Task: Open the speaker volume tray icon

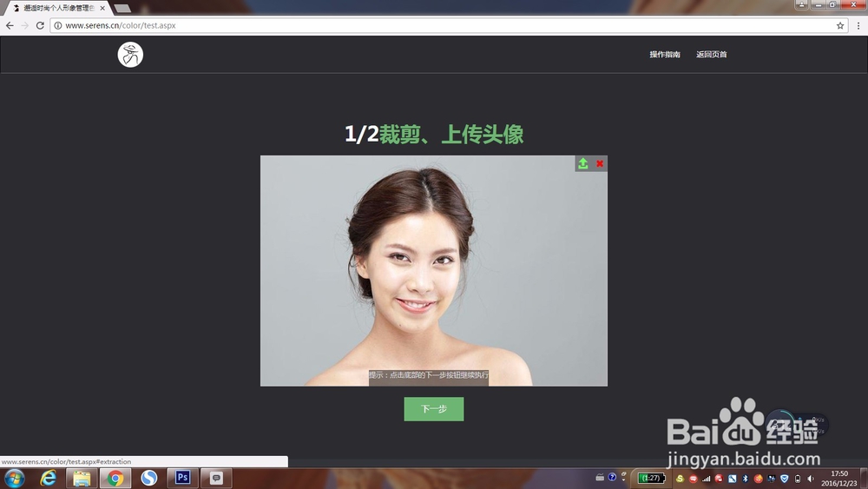Action: (811, 479)
